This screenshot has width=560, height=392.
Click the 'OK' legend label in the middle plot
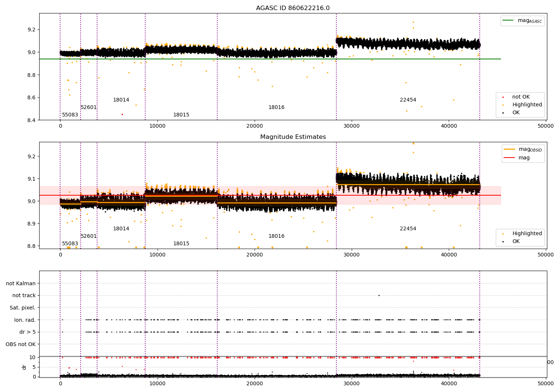516,242
